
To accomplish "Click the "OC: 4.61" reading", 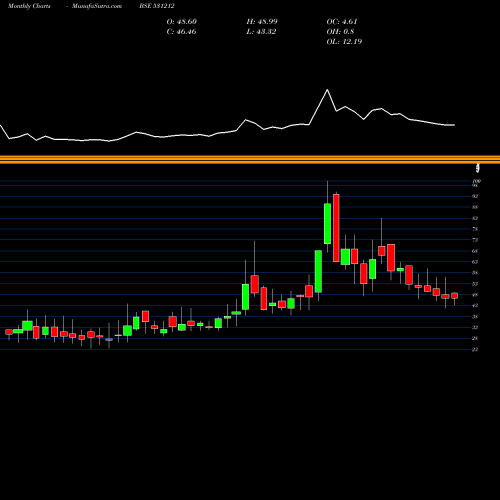I will click(x=342, y=22).
